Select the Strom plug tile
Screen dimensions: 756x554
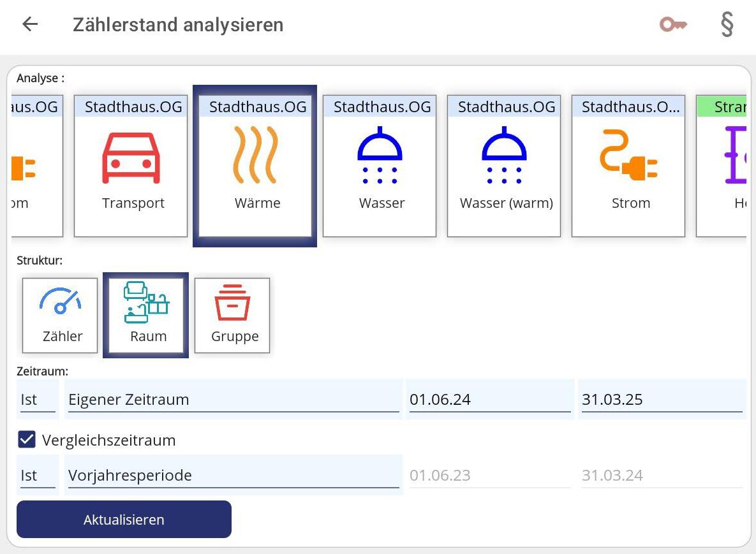(x=628, y=166)
